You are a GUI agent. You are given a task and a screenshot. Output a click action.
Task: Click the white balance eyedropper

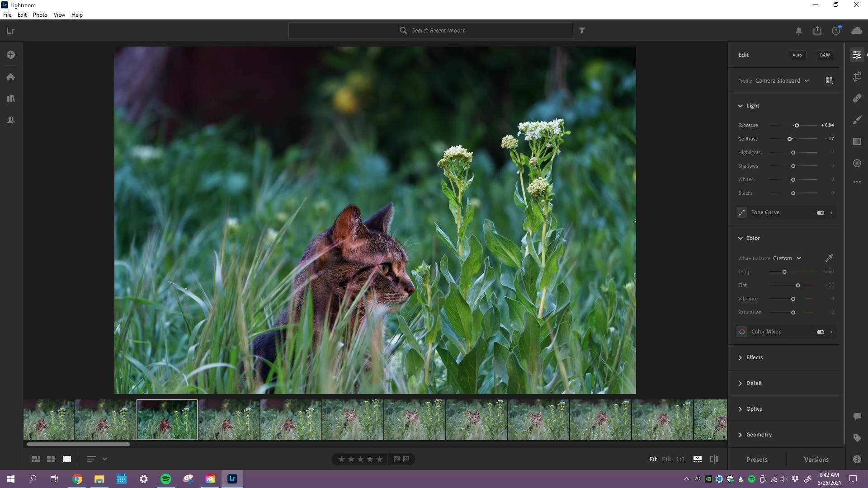point(829,258)
